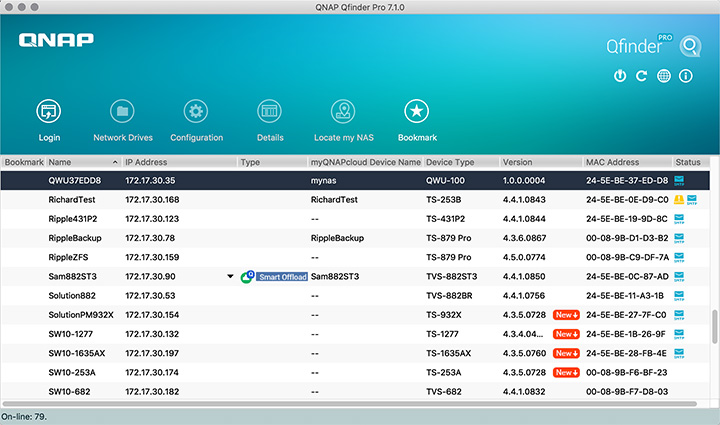Click the Login toolbar icon
This screenshot has height=425, width=720.
point(49,112)
